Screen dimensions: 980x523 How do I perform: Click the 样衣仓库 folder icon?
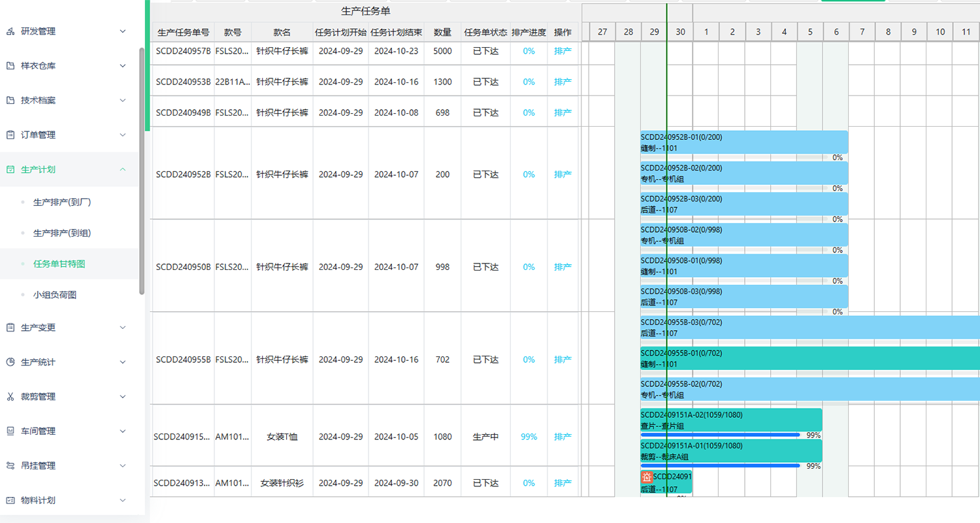[10, 66]
